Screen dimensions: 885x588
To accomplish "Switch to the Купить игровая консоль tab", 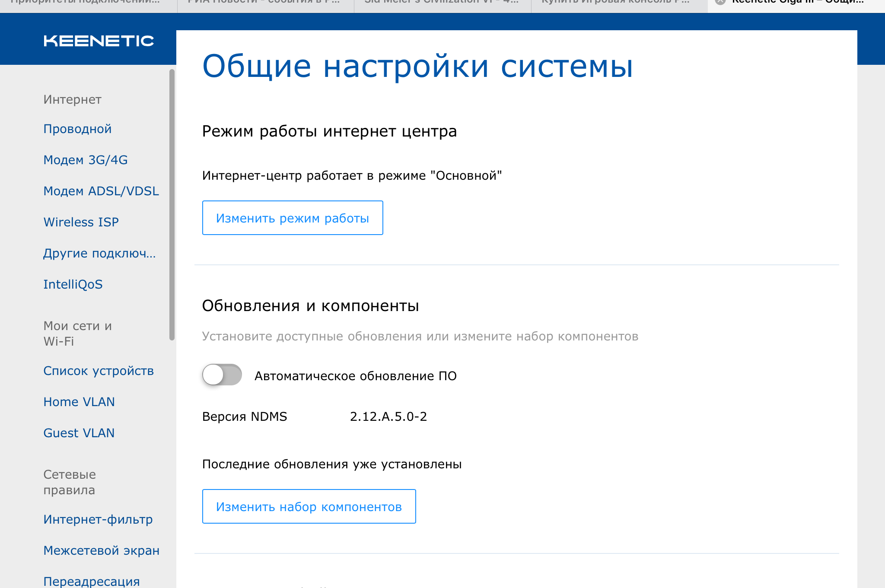I will pos(619,6).
